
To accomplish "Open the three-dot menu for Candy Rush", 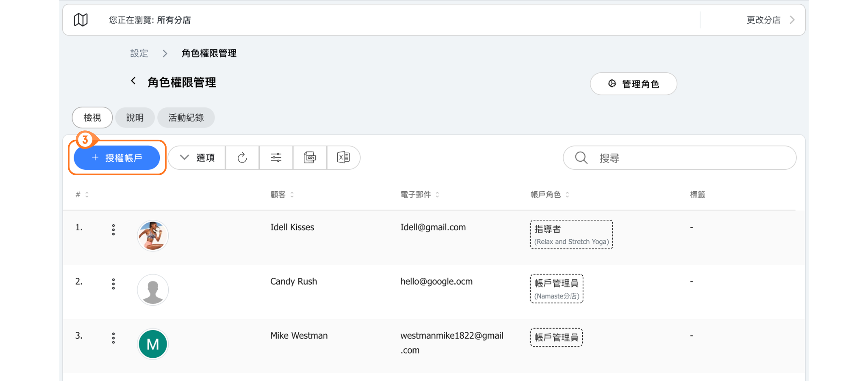I will tap(113, 284).
